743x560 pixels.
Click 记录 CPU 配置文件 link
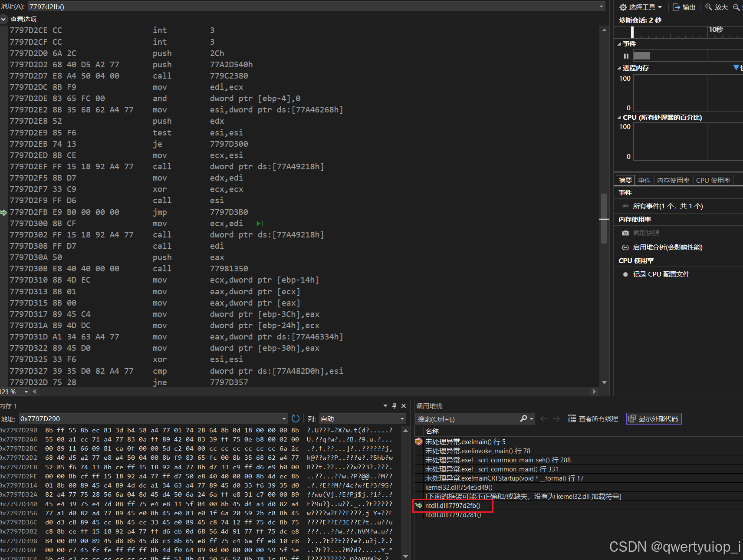tap(661, 274)
